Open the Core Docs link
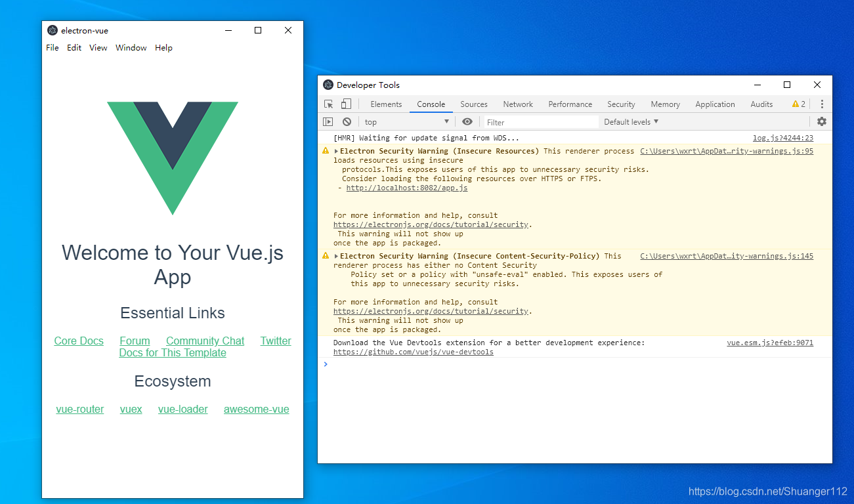This screenshot has width=854, height=504. [78, 341]
